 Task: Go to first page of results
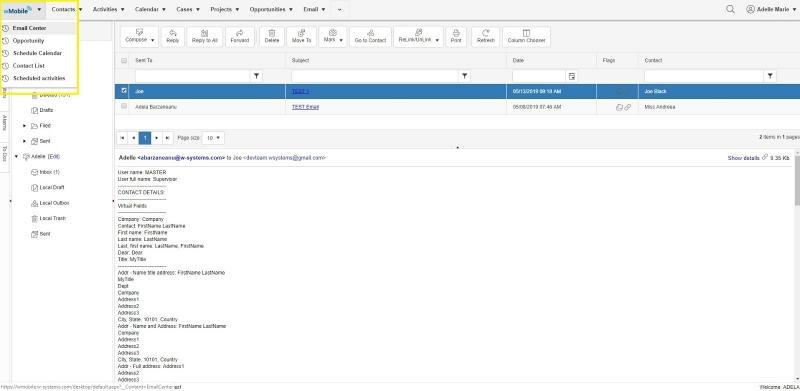[122, 138]
